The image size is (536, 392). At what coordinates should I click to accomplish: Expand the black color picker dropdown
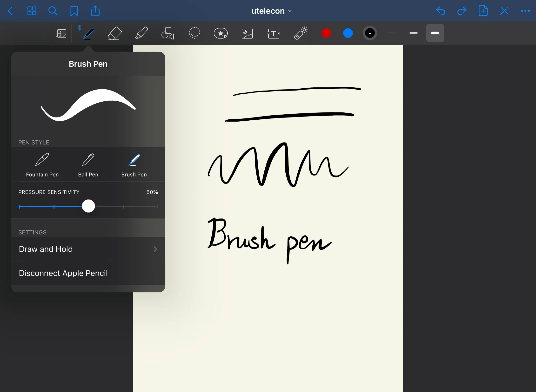[370, 33]
